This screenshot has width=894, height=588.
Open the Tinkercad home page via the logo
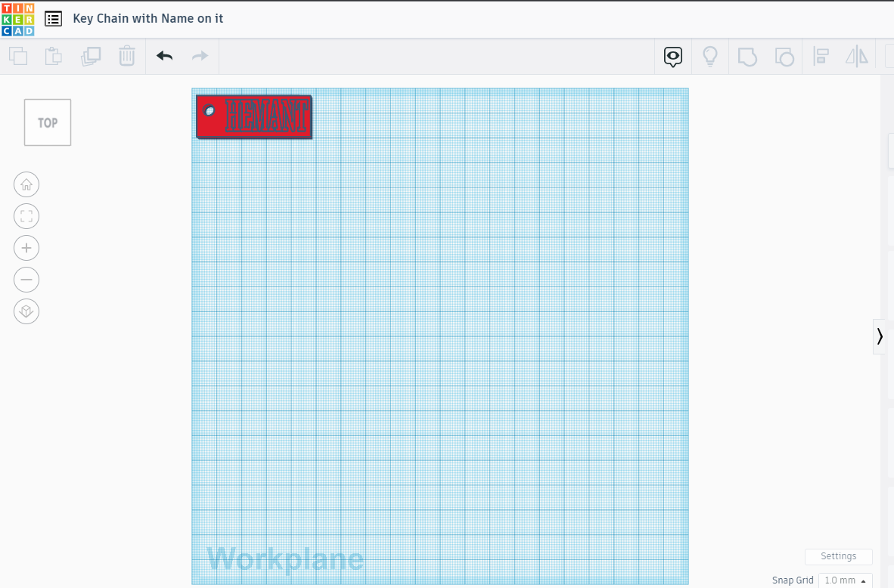18,18
